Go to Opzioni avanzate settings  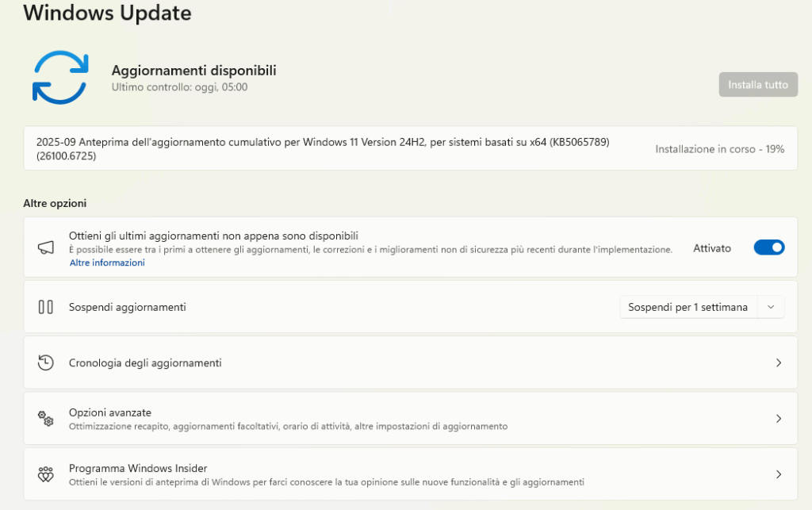point(110,412)
